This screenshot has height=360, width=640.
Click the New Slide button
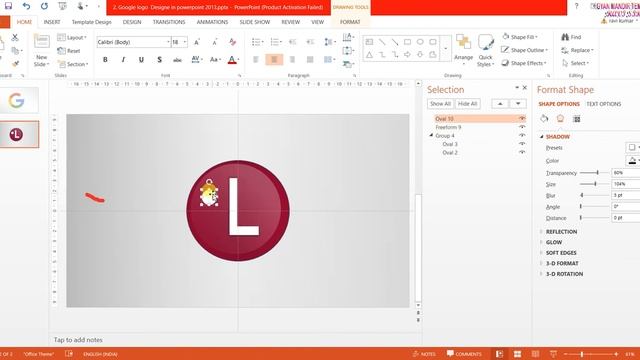point(42,51)
